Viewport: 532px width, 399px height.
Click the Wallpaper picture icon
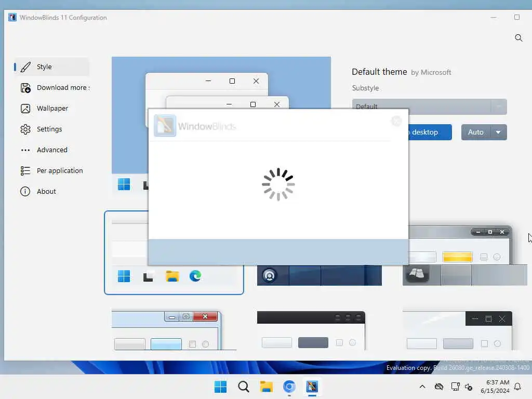(25, 109)
